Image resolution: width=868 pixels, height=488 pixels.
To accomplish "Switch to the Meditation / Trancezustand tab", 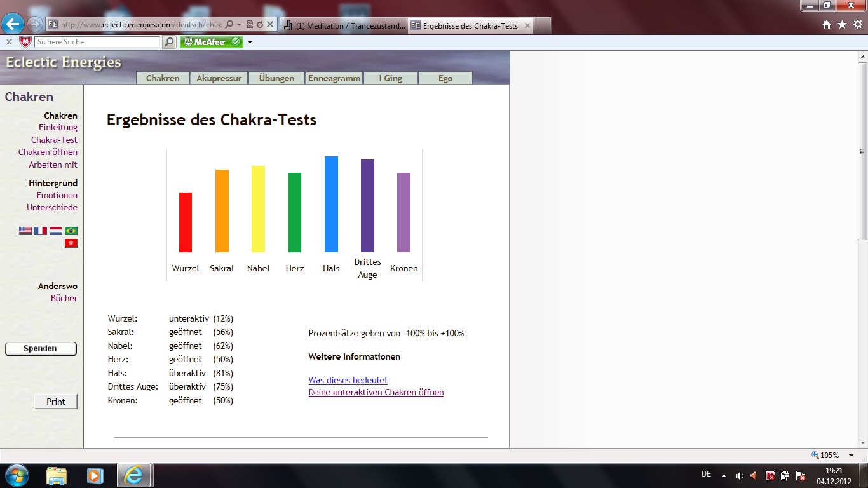I will pos(343,25).
